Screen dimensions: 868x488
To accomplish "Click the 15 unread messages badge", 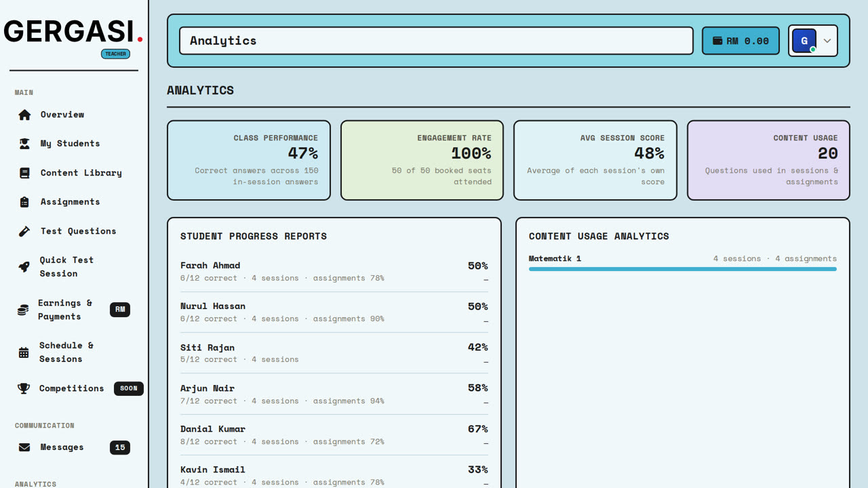I will (120, 447).
